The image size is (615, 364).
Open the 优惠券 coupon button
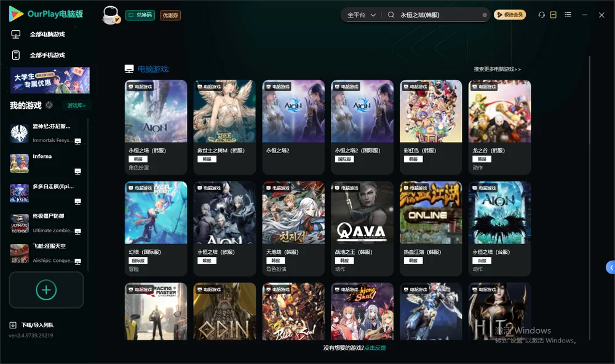(x=170, y=15)
